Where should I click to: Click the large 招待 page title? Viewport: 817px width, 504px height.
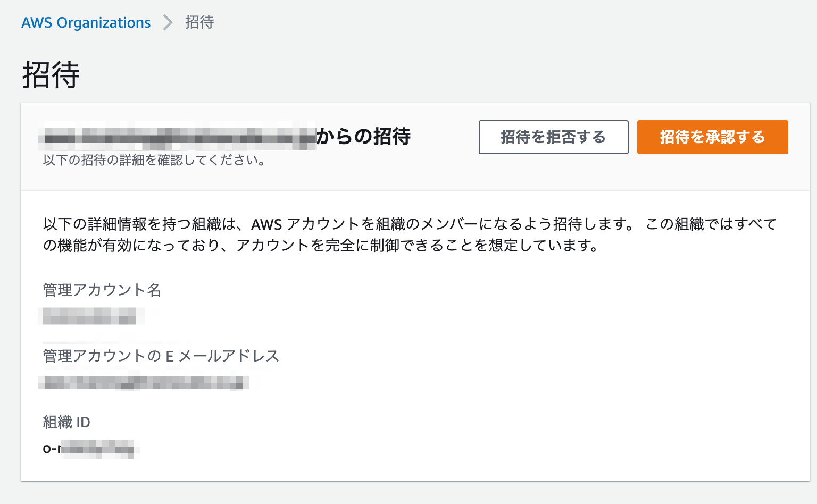coord(51,74)
